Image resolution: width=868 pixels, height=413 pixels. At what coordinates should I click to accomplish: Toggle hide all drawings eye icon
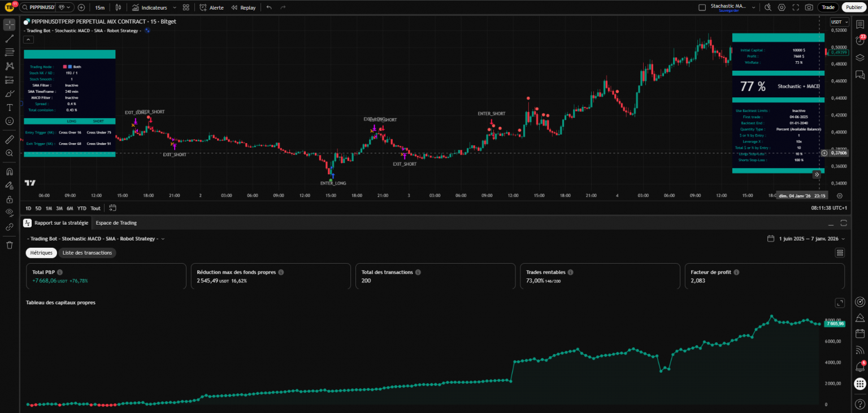(x=10, y=213)
